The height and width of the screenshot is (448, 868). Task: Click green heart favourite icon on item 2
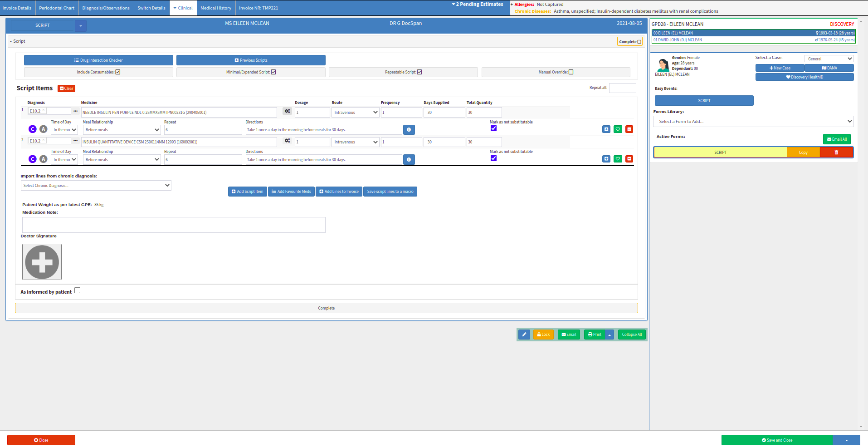[618, 159]
